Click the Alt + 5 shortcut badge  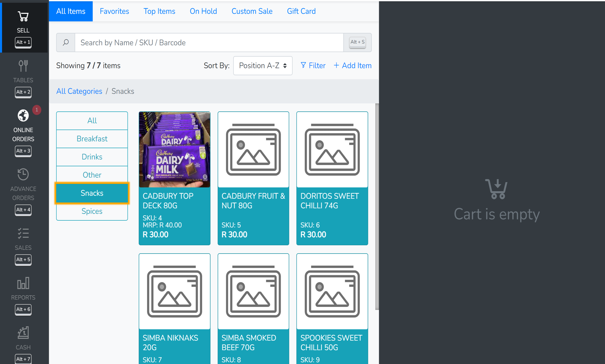pos(23,260)
